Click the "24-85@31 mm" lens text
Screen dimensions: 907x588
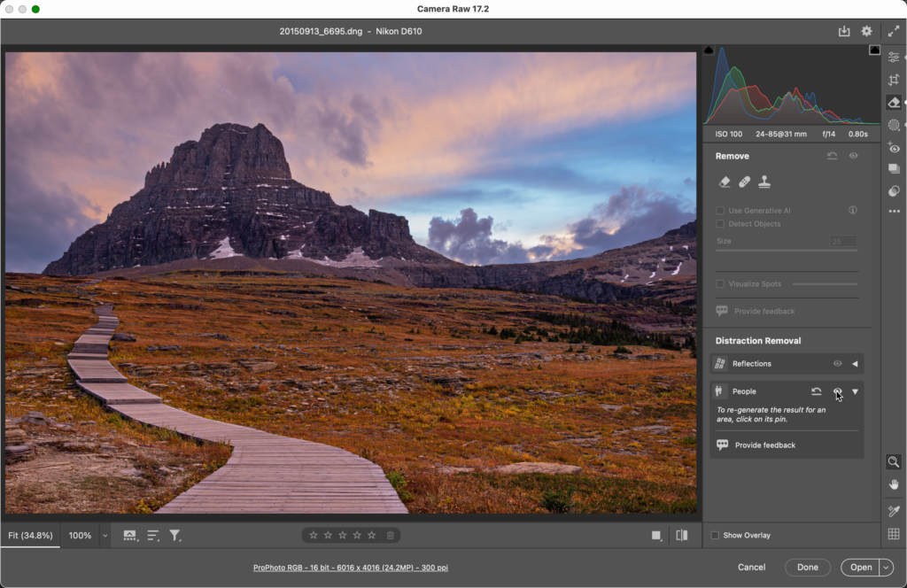[781, 134]
